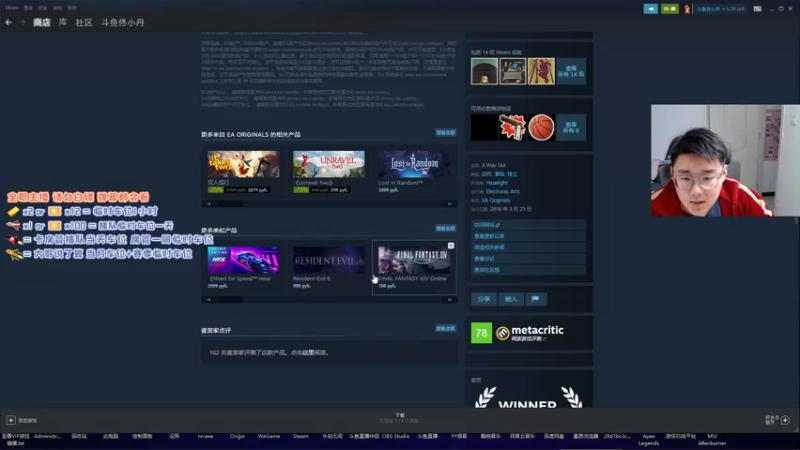Open Origin in the taskbar
800x450 pixels.
click(237, 436)
